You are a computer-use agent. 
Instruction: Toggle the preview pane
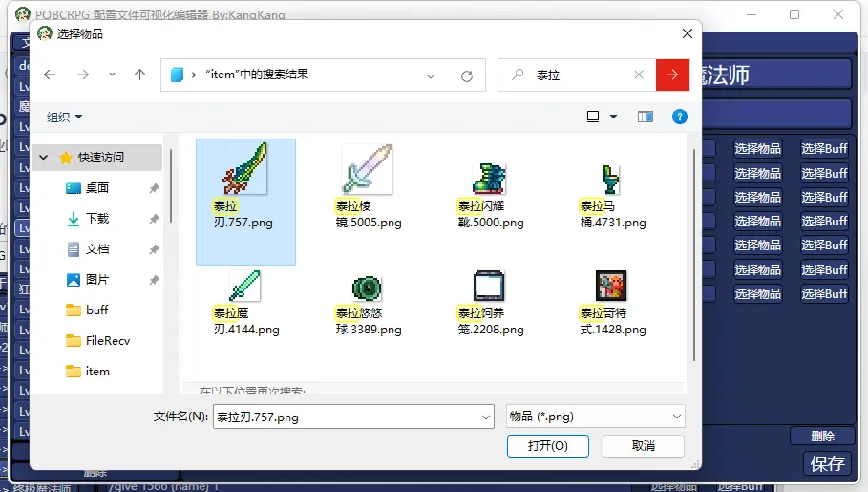point(645,117)
